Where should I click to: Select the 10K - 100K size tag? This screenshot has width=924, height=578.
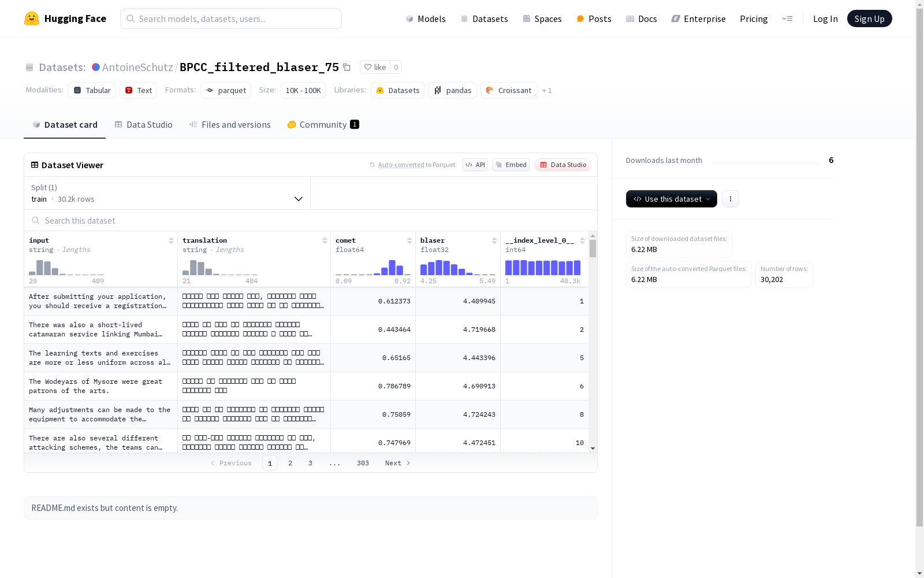tap(303, 90)
